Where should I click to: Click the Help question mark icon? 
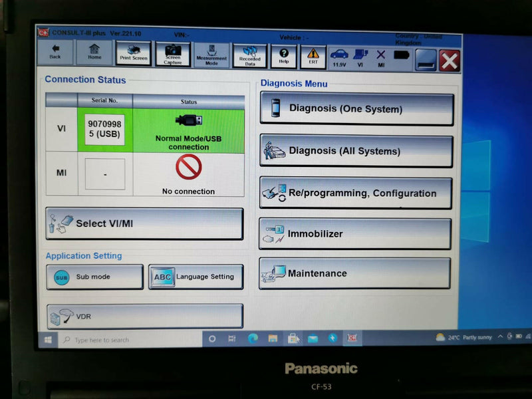[284, 54]
